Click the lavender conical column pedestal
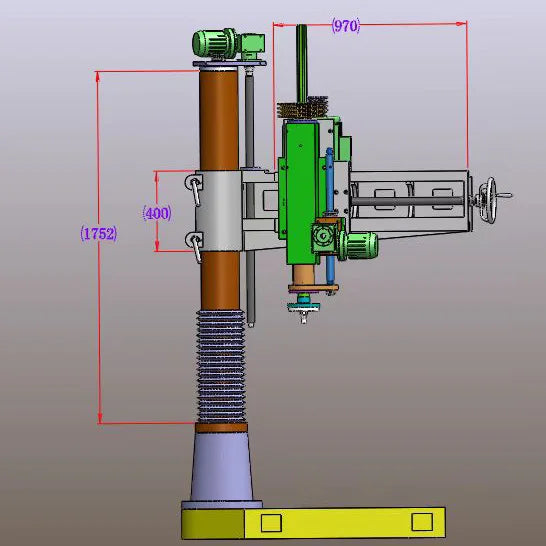Screen dimensions: 546x546 [222, 467]
